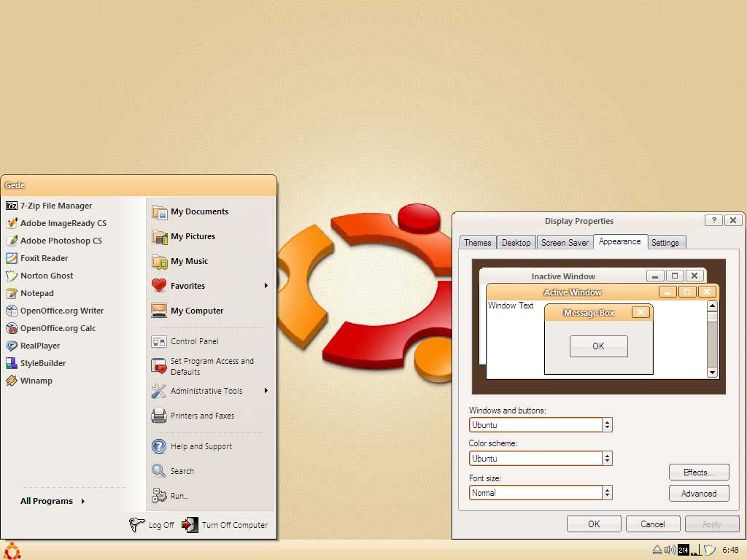Open My Computer icon
Viewport: 747px width, 560px height.
point(159,311)
